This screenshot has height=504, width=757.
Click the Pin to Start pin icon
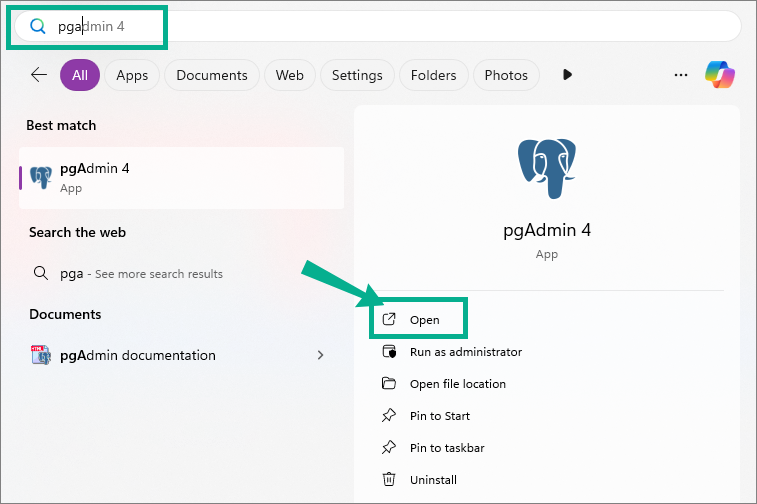pos(389,415)
